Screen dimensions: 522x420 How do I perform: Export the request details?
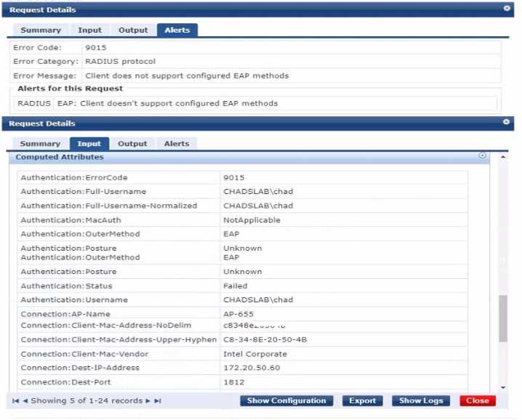[x=362, y=401]
